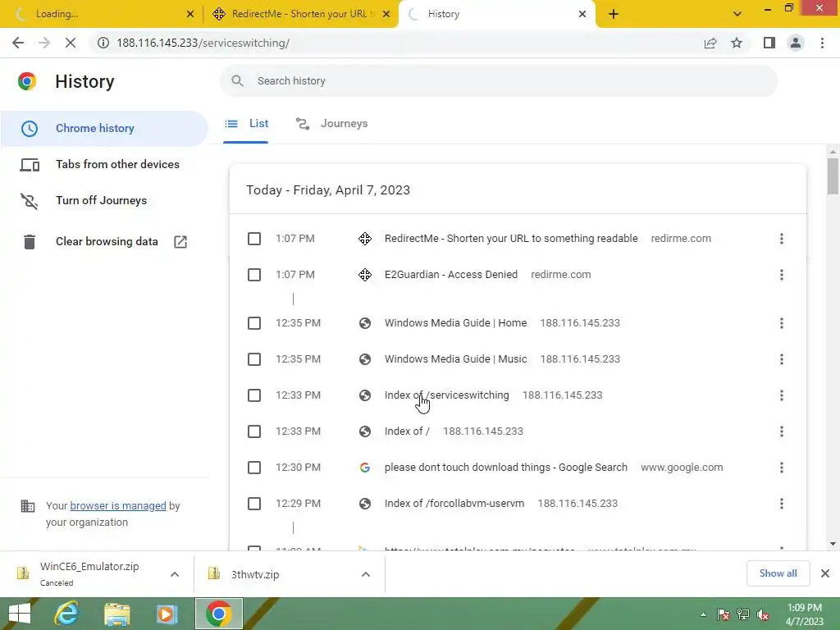This screenshot has width=840, height=630.
Task: Open actions menu for RedirectMe - Shorten your URL entry
Action: pyautogui.click(x=782, y=239)
